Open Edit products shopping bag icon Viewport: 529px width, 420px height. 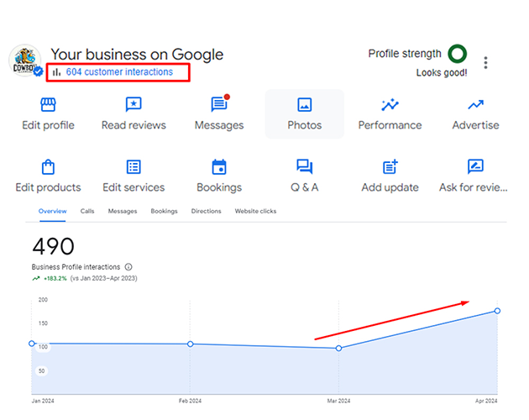48,167
